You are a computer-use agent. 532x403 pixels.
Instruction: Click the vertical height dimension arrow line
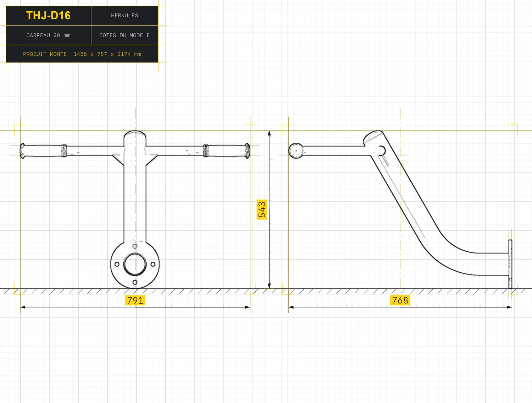(x=269, y=209)
